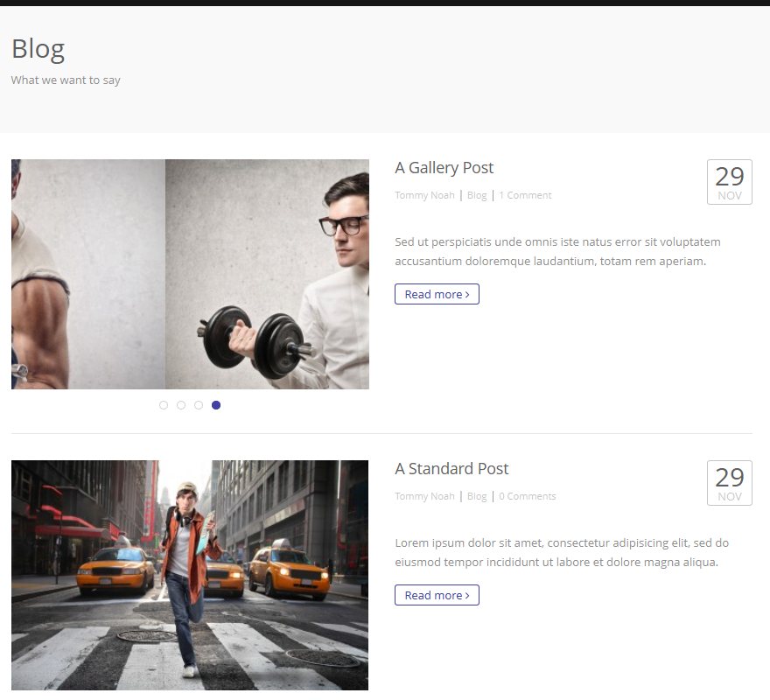
Task: Open the 'A Standard Post' title link
Action: click(x=451, y=469)
